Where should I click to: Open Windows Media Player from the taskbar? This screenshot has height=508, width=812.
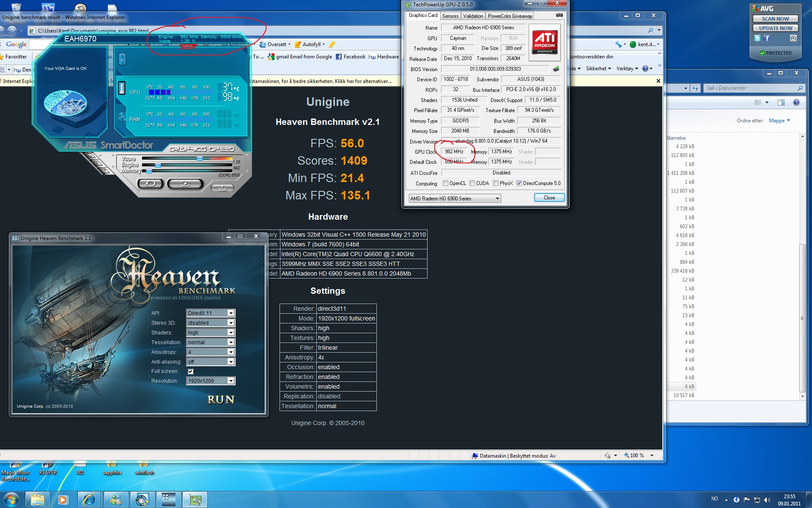coord(63,500)
